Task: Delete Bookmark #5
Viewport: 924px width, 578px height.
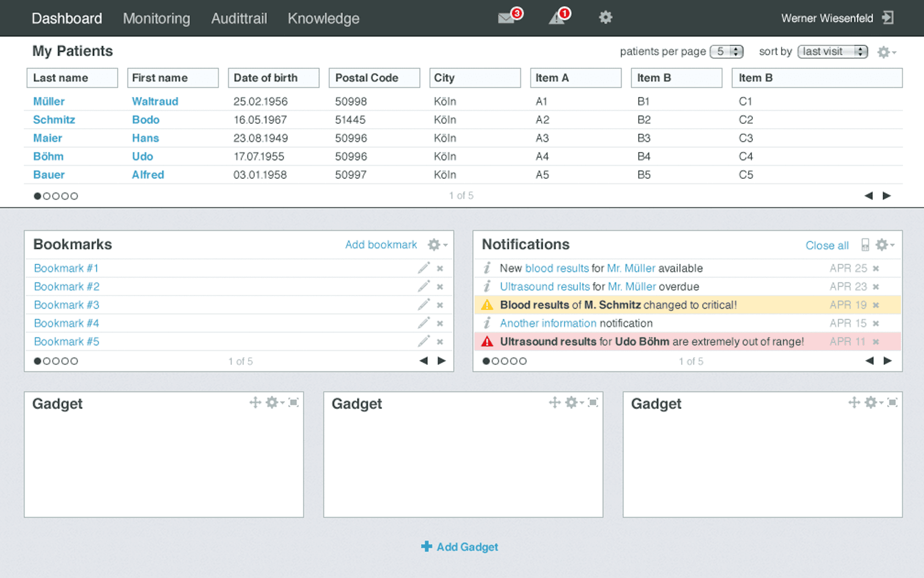Action: tap(439, 341)
